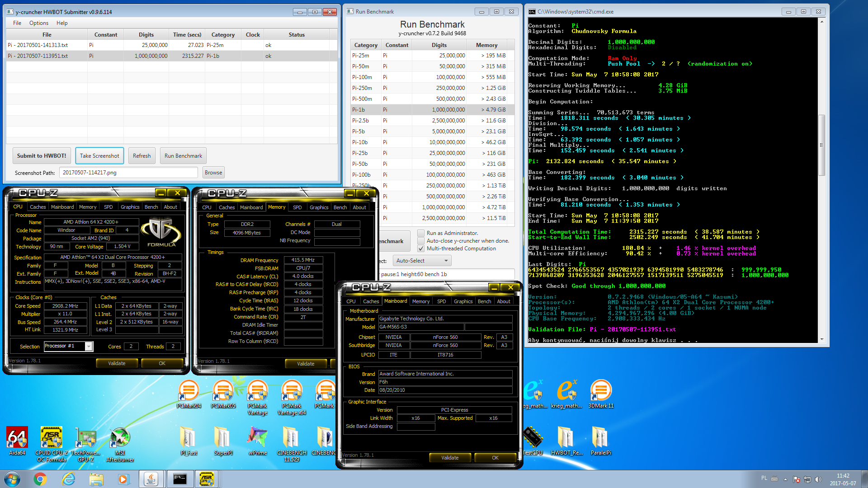Open the volume speaker tray icon

pos(818,479)
